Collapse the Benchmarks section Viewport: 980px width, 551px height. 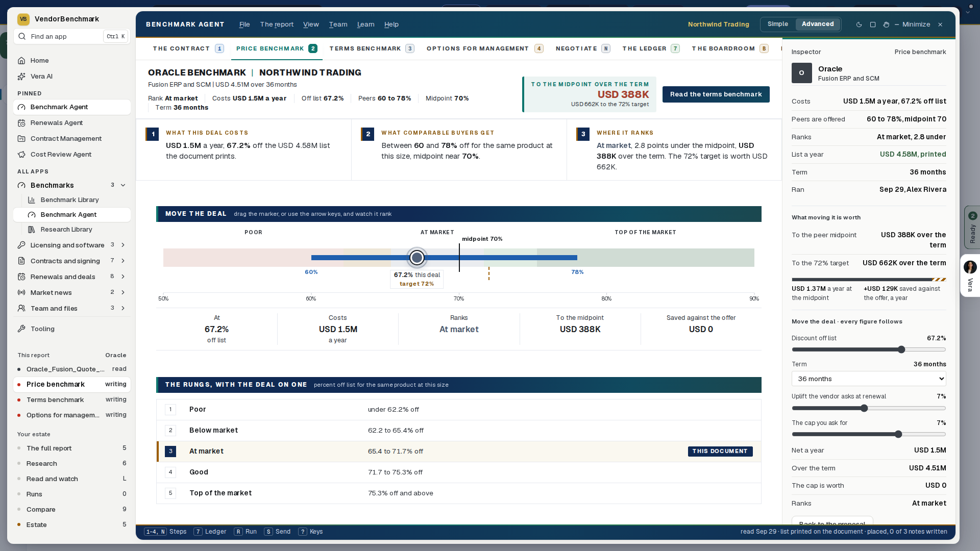pos(123,185)
